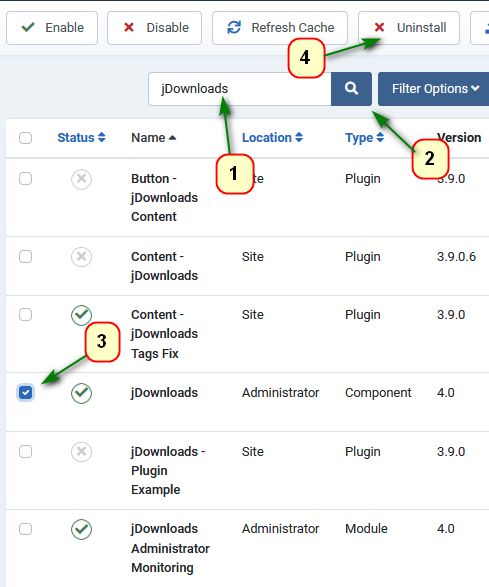The image size is (489, 587).
Task: Click the Uninstall button
Action: click(x=409, y=28)
